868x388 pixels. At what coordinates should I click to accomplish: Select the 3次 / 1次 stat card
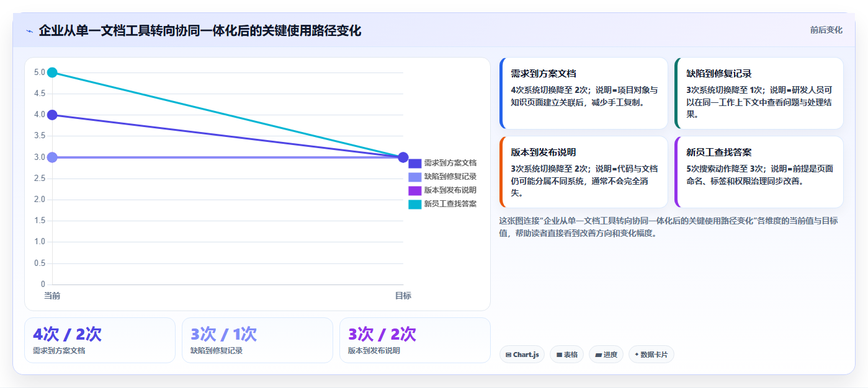(257, 340)
